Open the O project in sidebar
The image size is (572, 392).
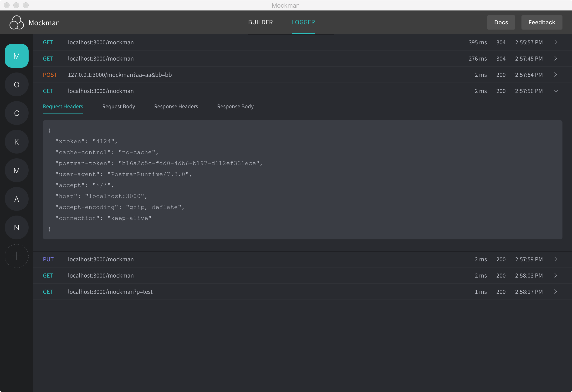coord(16,84)
